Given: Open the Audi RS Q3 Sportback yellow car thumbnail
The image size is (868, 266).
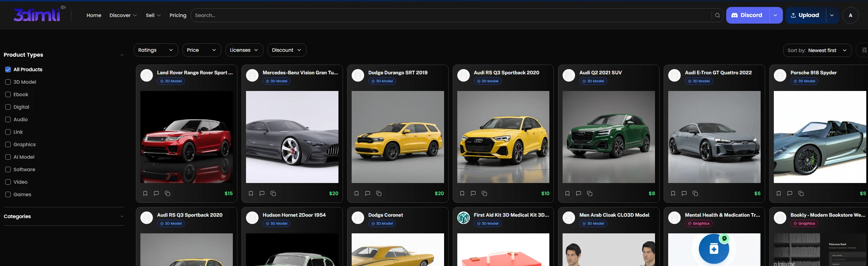Looking at the screenshot, I should 503,137.
